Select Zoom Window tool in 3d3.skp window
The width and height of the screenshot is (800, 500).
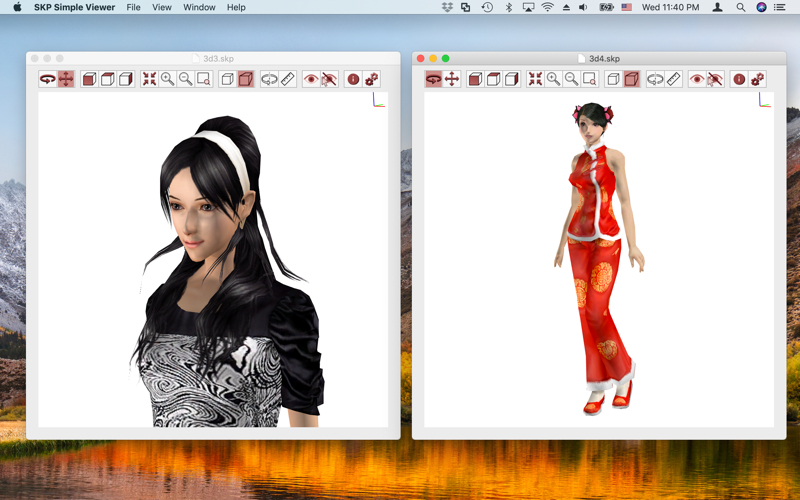click(204, 79)
